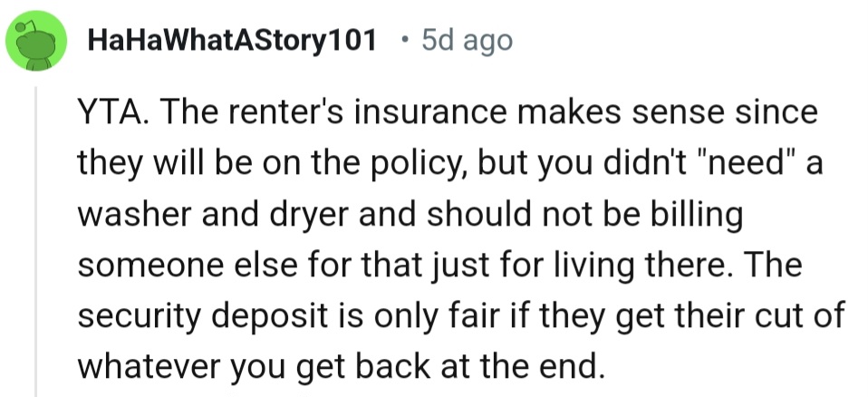Image resolution: width=868 pixels, height=397 pixels.
Task: Click the words "washer and dryer"
Action: click(214, 216)
